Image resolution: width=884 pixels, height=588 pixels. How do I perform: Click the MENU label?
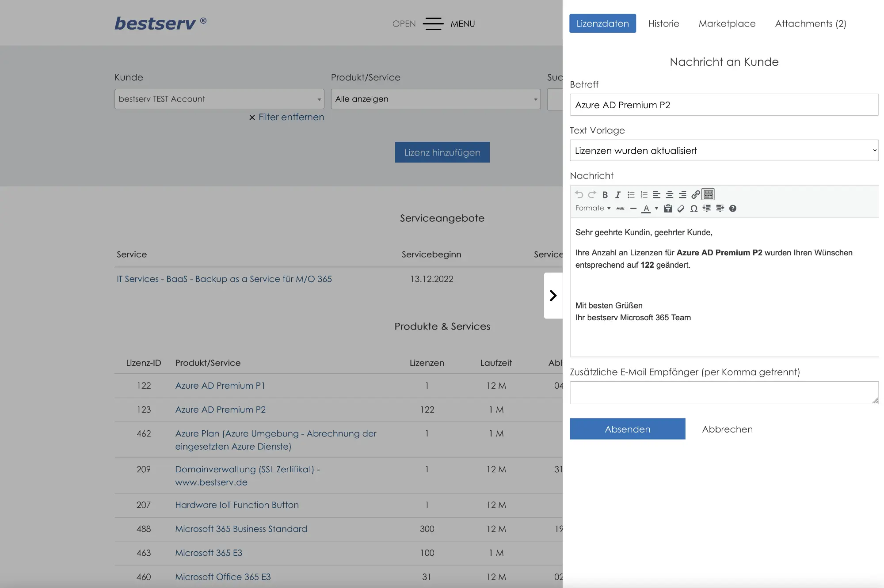click(x=463, y=24)
